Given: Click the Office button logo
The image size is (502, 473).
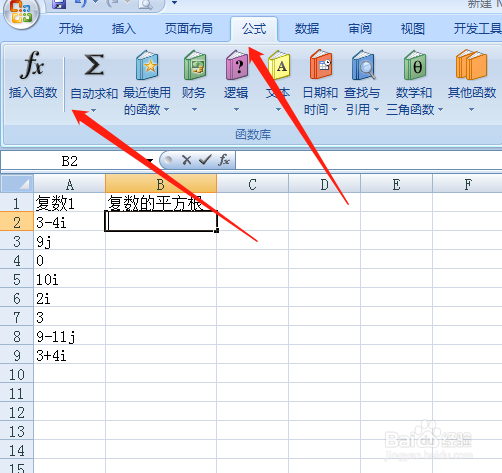Looking at the screenshot, I should tap(21, 13).
